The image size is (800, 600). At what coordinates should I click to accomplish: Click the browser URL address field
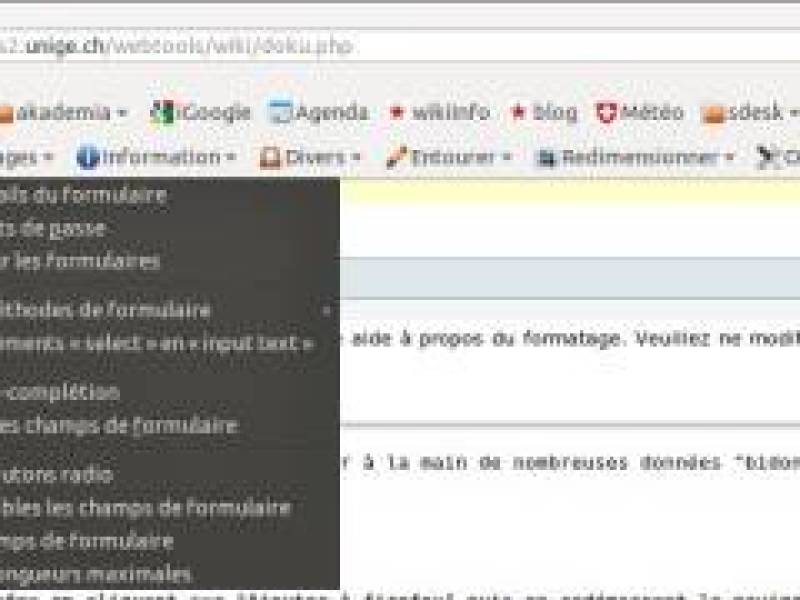click(400, 46)
